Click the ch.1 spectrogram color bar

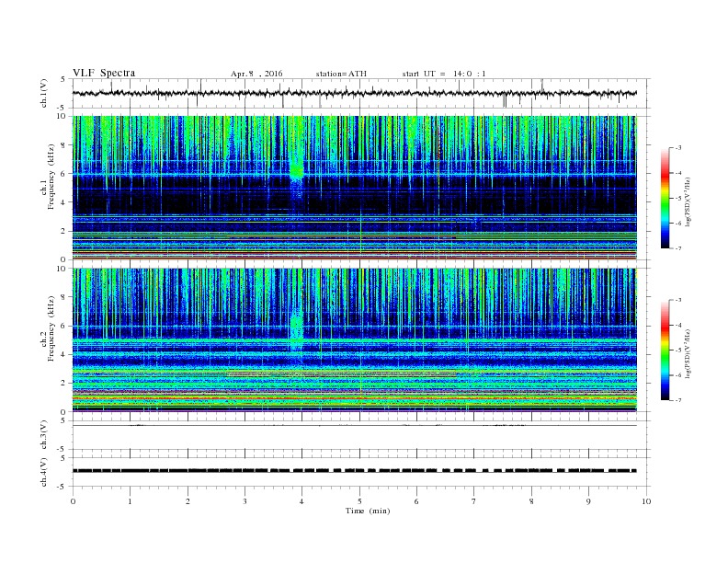(x=665, y=198)
